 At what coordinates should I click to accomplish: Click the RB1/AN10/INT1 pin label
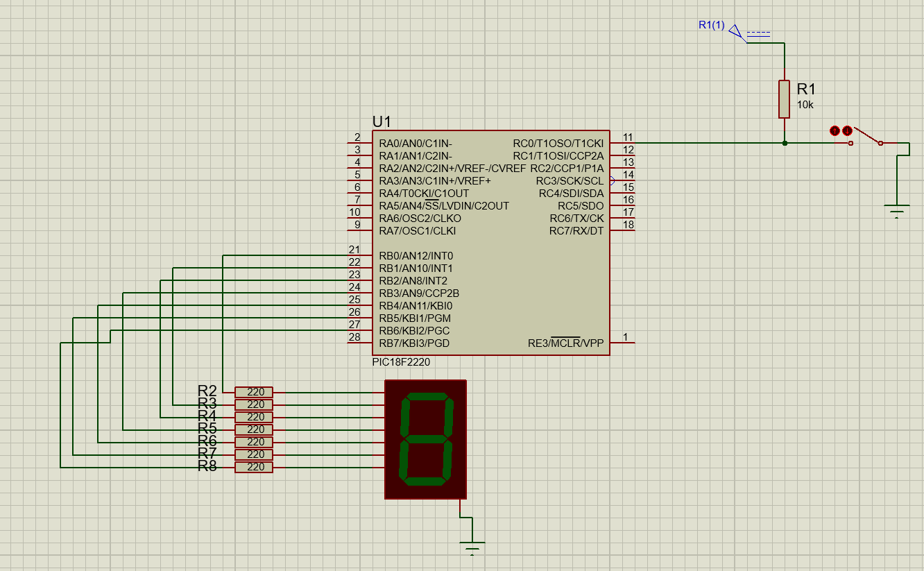point(416,269)
